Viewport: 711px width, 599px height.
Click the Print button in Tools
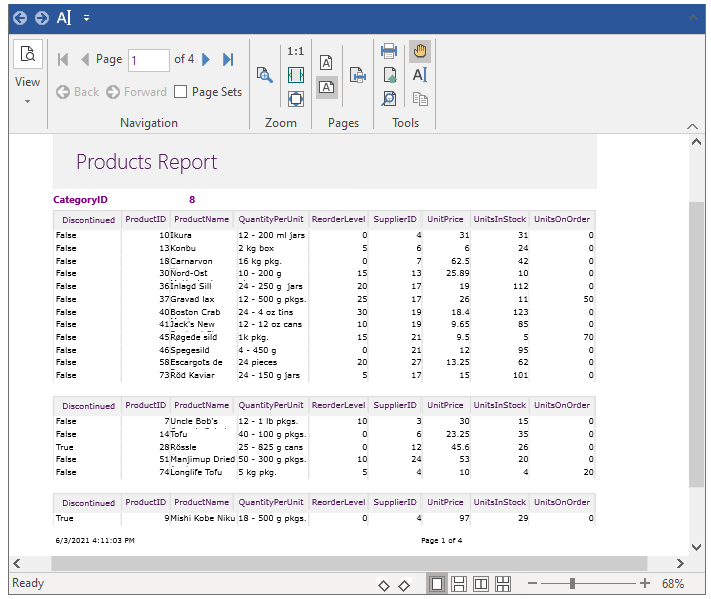click(389, 51)
